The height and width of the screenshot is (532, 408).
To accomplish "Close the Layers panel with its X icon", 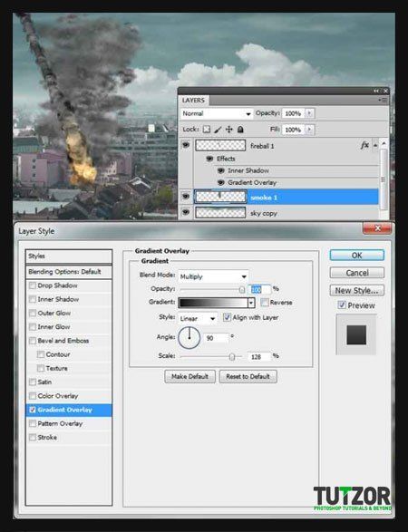I will tap(385, 91).
